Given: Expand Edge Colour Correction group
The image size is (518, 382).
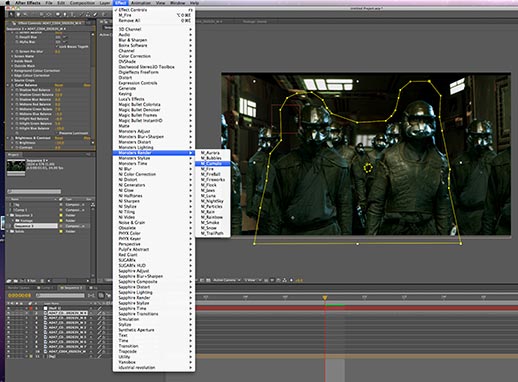Looking at the screenshot, I should (x=12, y=76).
